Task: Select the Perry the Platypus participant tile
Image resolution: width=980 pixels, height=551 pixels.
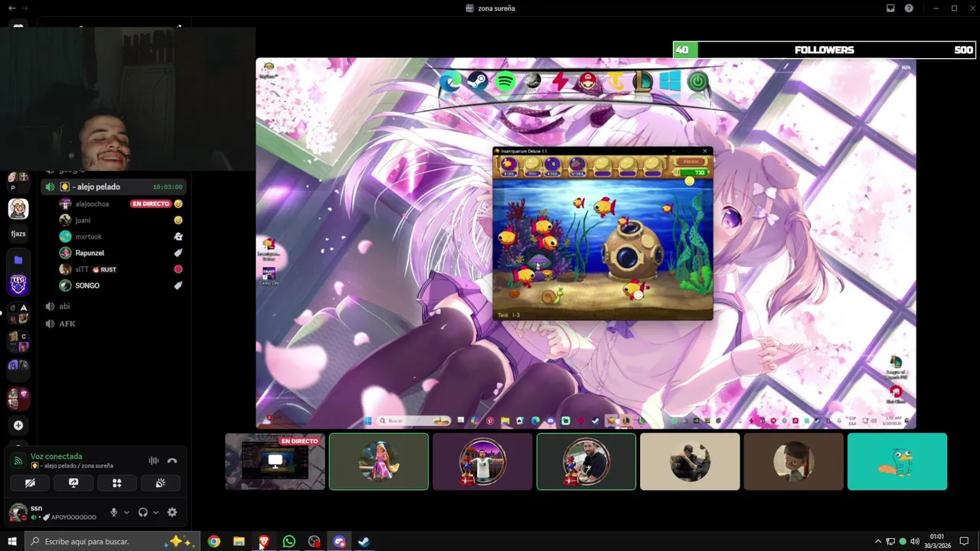Action: 897,461
